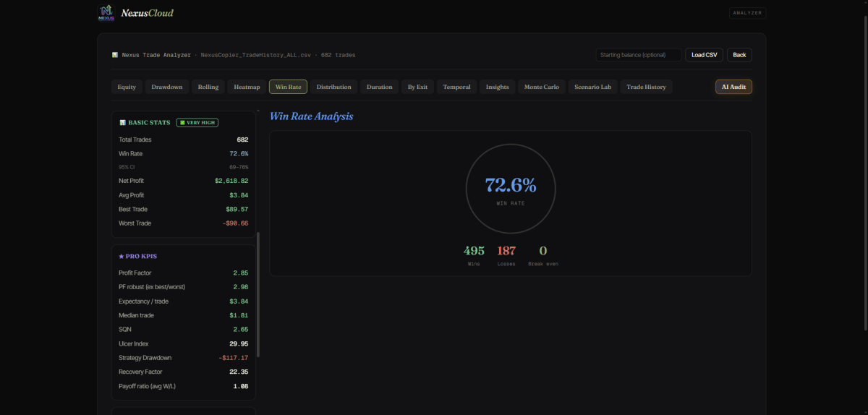Viewport: 868px width, 415px height.
Task: Click the Median trade value $1.81
Action: [x=239, y=315]
